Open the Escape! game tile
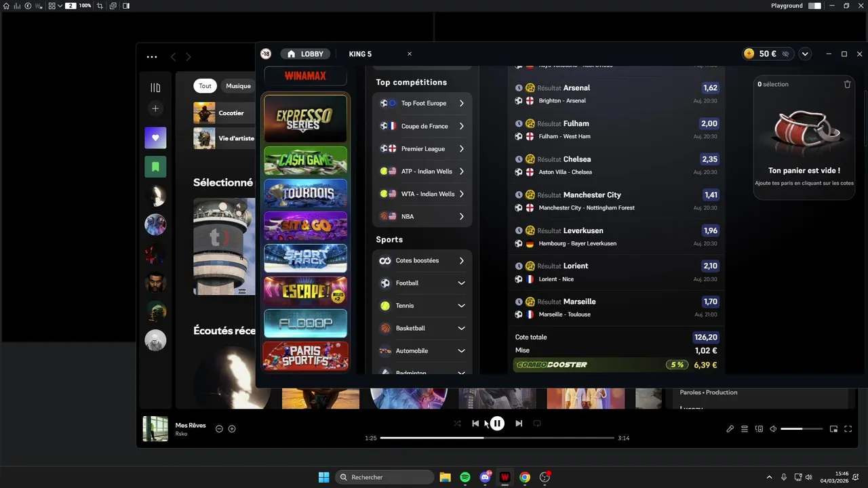The width and height of the screenshot is (868, 488). coord(305,291)
